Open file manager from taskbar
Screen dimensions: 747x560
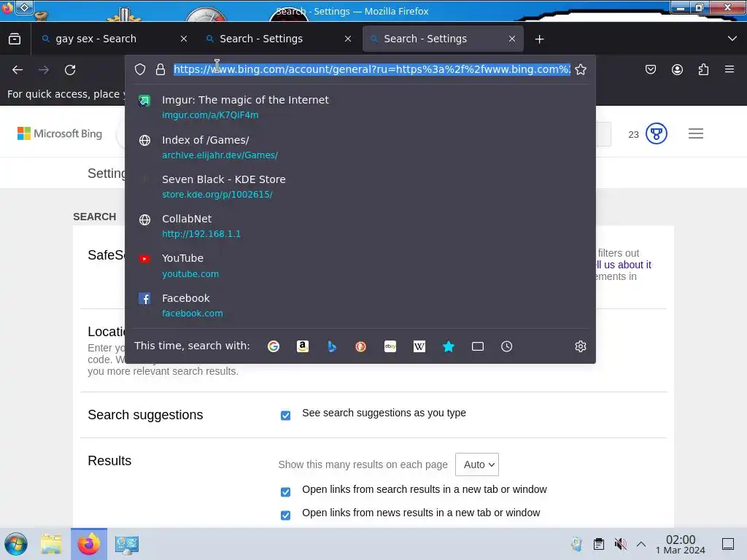[x=51, y=544]
